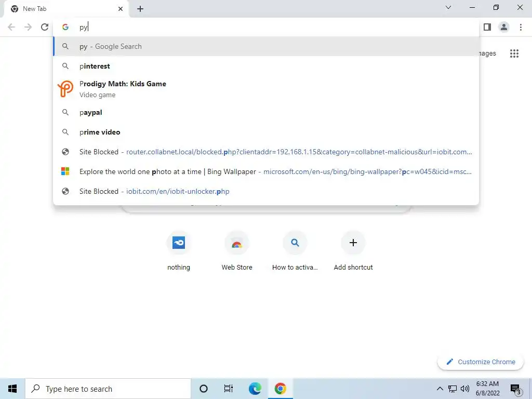
Task: Open the 'nothing' shortcut tile
Action: pyautogui.click(x=179, y=251)
